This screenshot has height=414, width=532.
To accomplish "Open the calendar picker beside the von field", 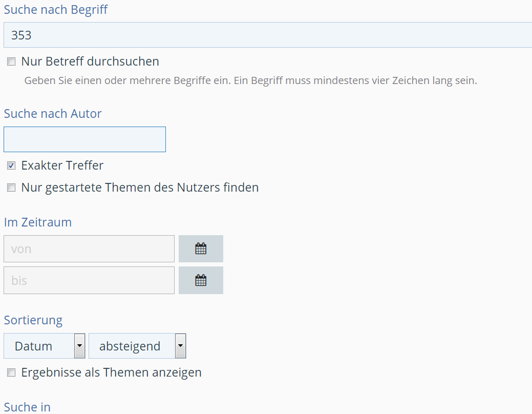I will [x=201, y=249].
